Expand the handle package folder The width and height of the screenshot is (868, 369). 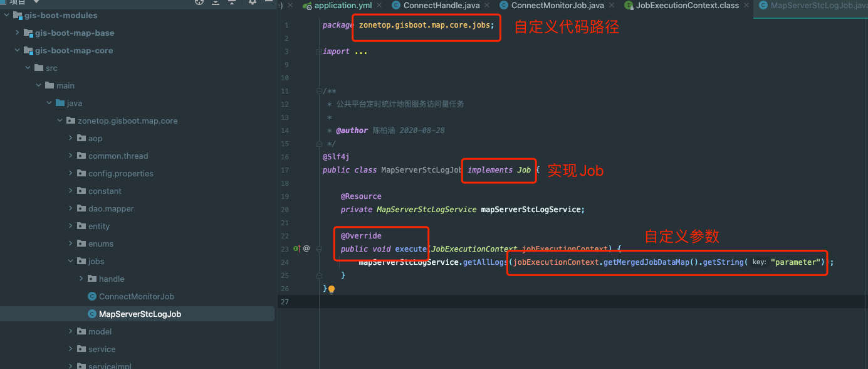81,279
